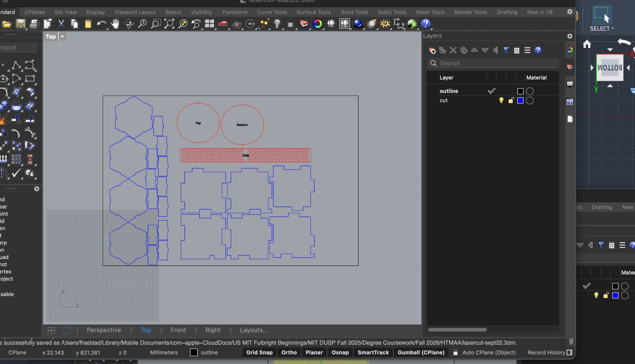Click the color wheel toolbar icon
635x364 pixels.
click(317, 24)
